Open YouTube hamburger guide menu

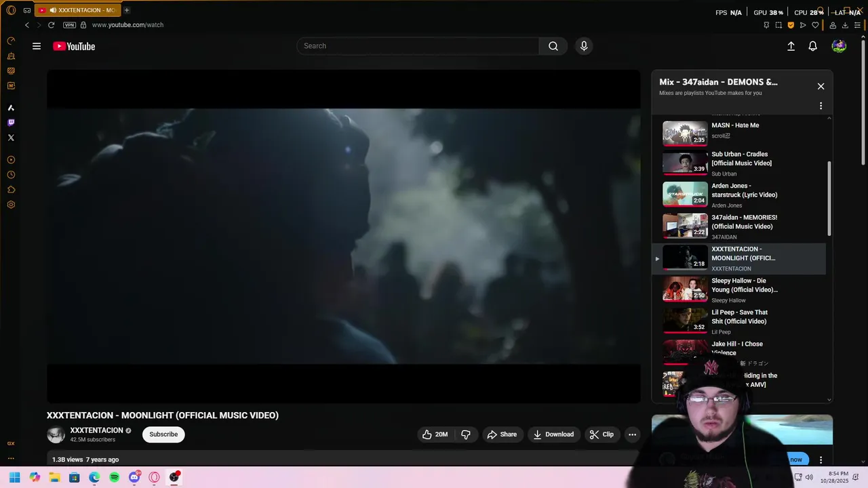tap(37, 46)
